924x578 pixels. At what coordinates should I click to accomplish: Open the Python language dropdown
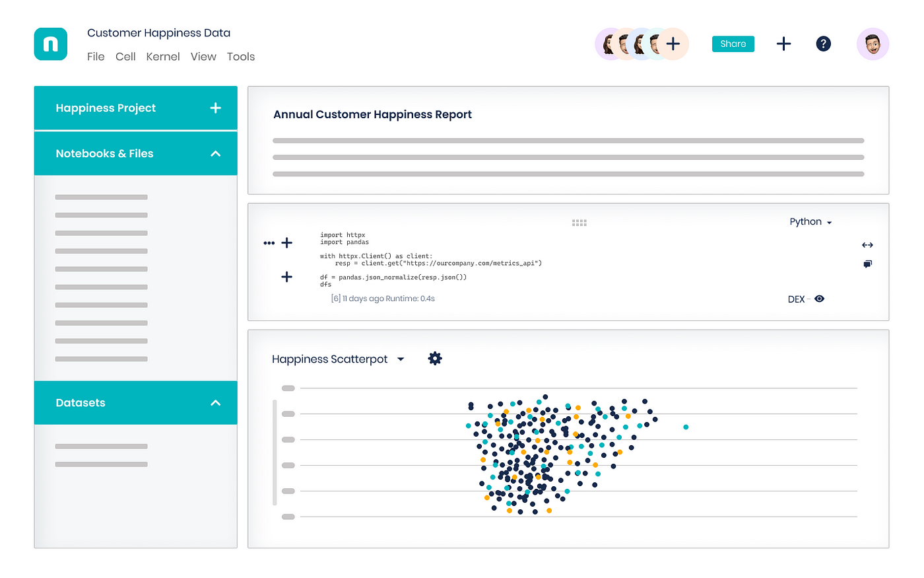pos(810,222)
